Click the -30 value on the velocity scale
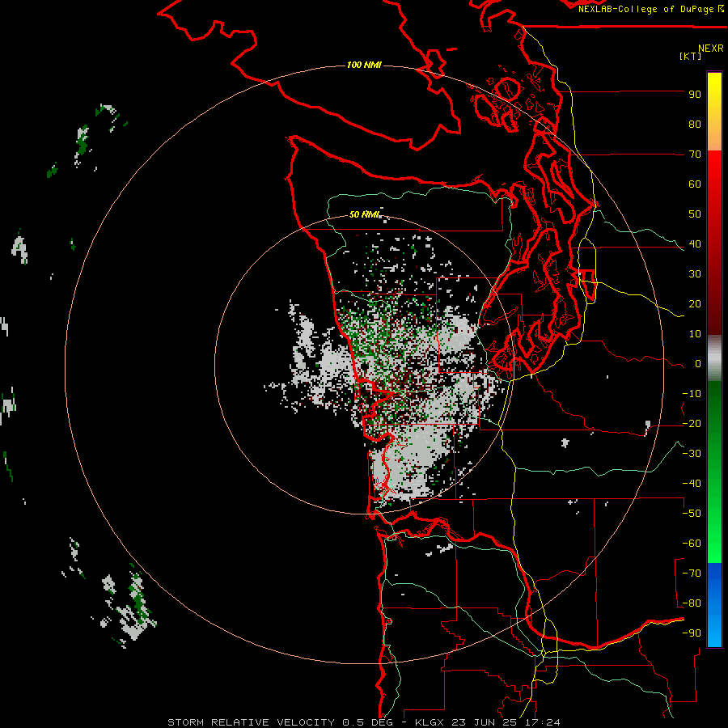 point(692,454)
